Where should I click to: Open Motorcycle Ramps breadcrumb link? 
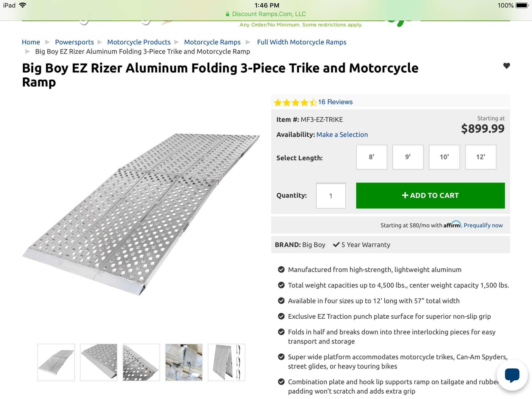(x=212, y=42)
